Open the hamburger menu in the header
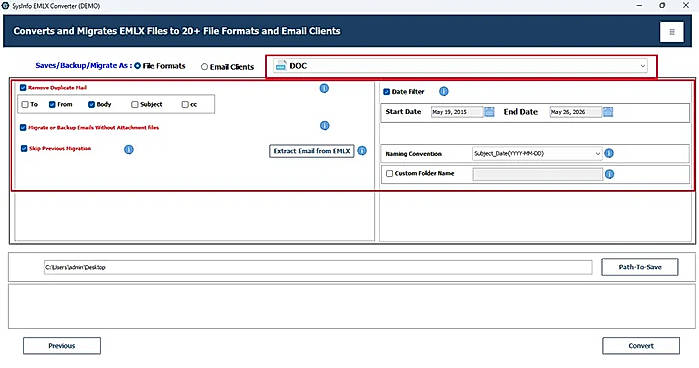The height and width of the screenshot is (368, 699). 671,32
